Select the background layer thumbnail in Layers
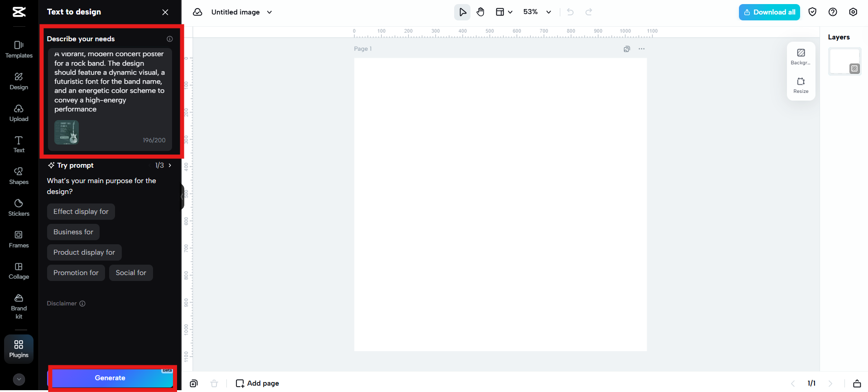 pos(844,61)
